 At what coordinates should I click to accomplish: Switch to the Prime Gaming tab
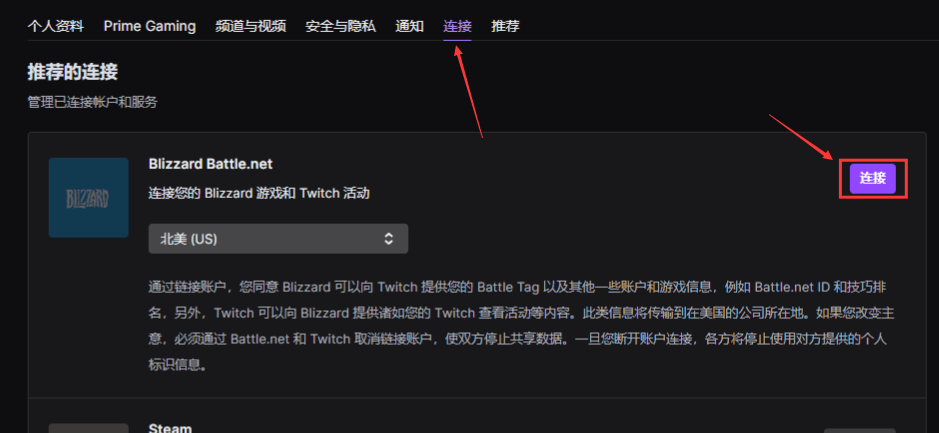click(x=150, y=26)
